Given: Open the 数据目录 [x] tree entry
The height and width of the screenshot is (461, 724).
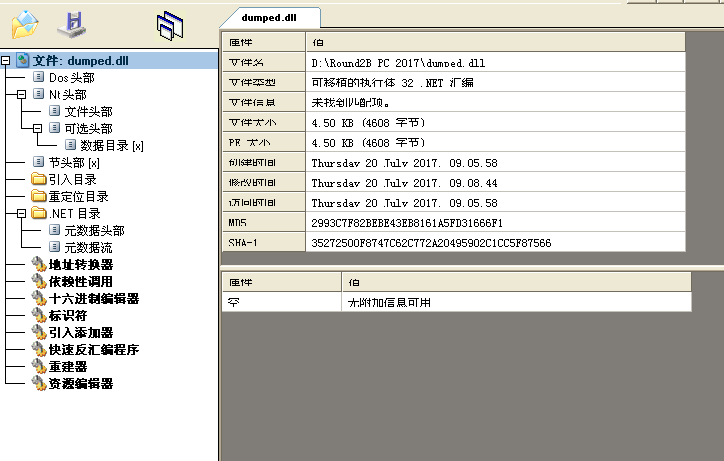Looking at the screenshot, I should tap(112, 146).
